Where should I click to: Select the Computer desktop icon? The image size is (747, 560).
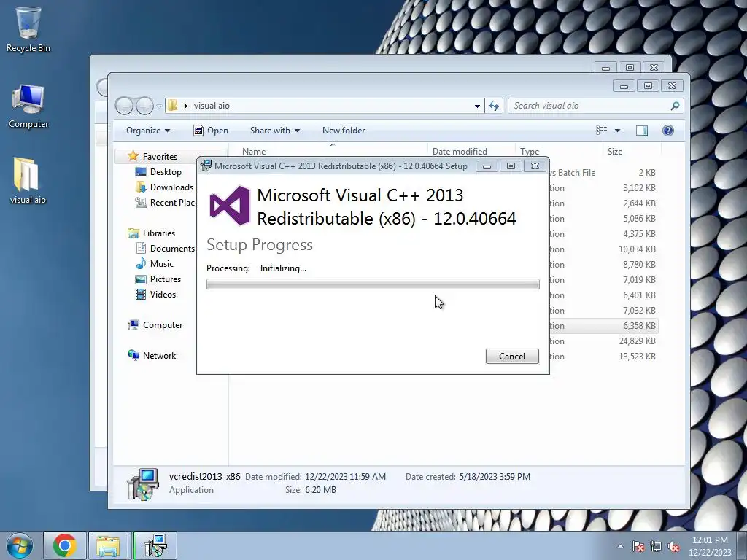28,106
